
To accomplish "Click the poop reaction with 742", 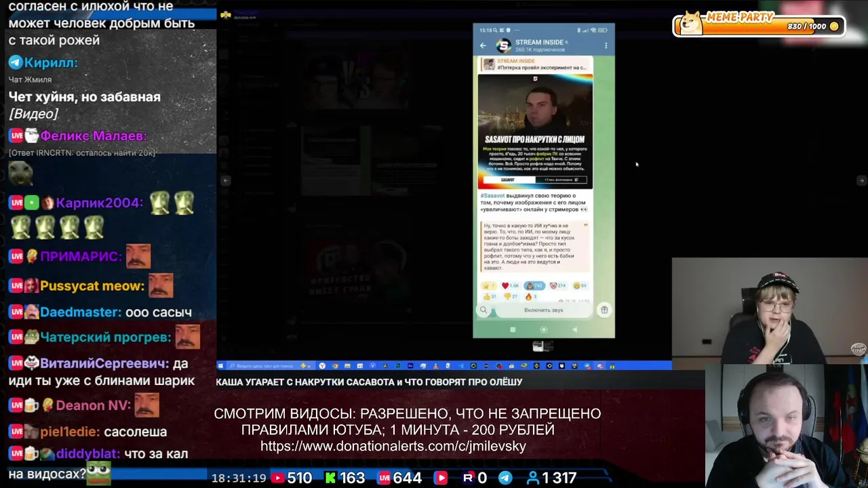I will coord(534,285).
